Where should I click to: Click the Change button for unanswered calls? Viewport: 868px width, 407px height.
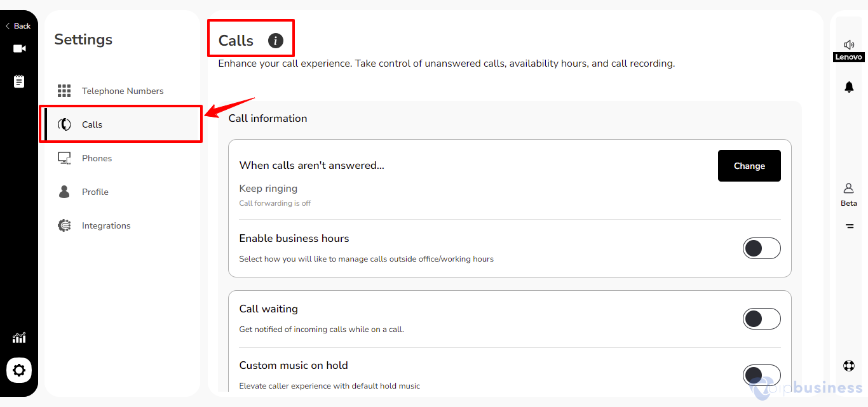[749, 166]
